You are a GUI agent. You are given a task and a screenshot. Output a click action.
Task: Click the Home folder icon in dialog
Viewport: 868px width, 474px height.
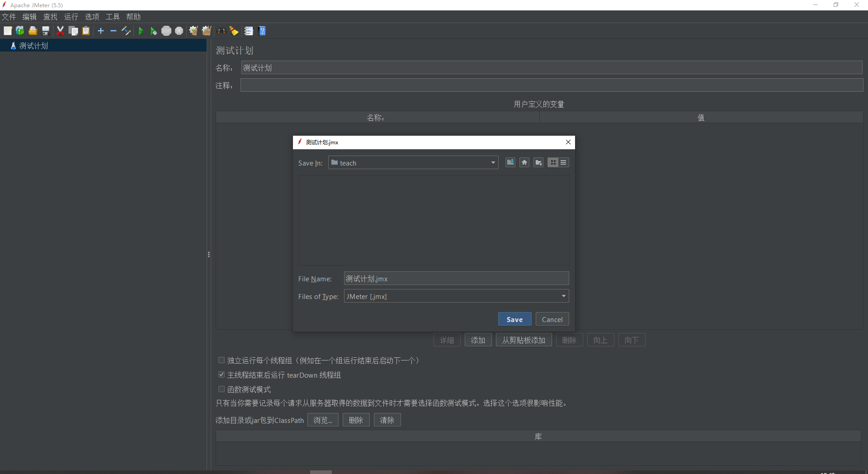524,162
